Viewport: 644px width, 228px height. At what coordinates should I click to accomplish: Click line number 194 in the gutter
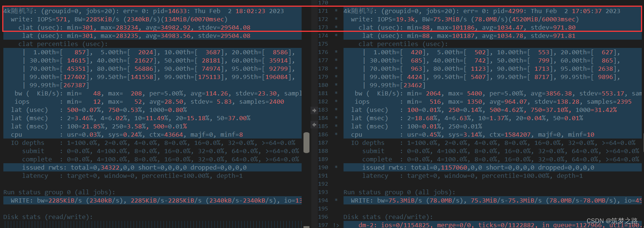[x=323, y=201]
